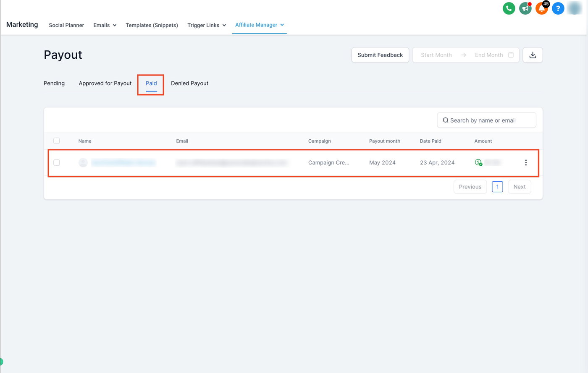The height and width of the screenshot is (373, 588).
Task: Open the Social Planner link
Action: (x=66, y=25)
